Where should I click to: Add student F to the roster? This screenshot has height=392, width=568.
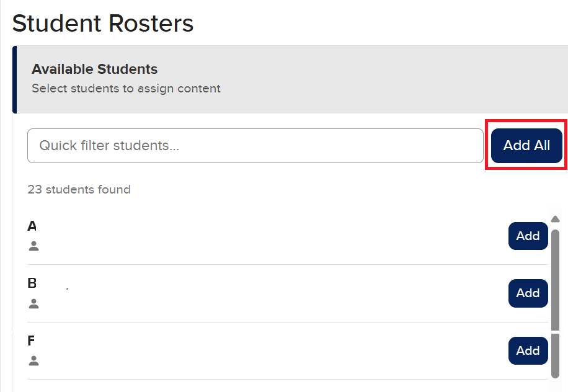pos(528,350)
